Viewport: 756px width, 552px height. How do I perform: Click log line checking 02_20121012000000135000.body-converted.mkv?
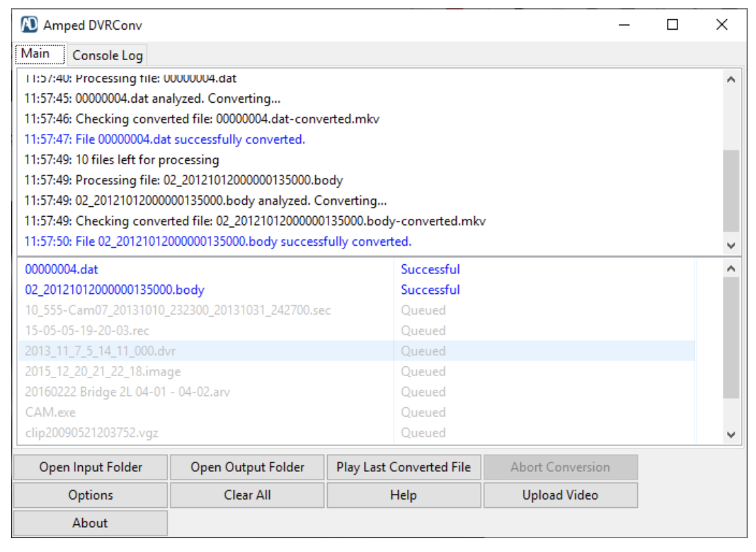point(255,221)
